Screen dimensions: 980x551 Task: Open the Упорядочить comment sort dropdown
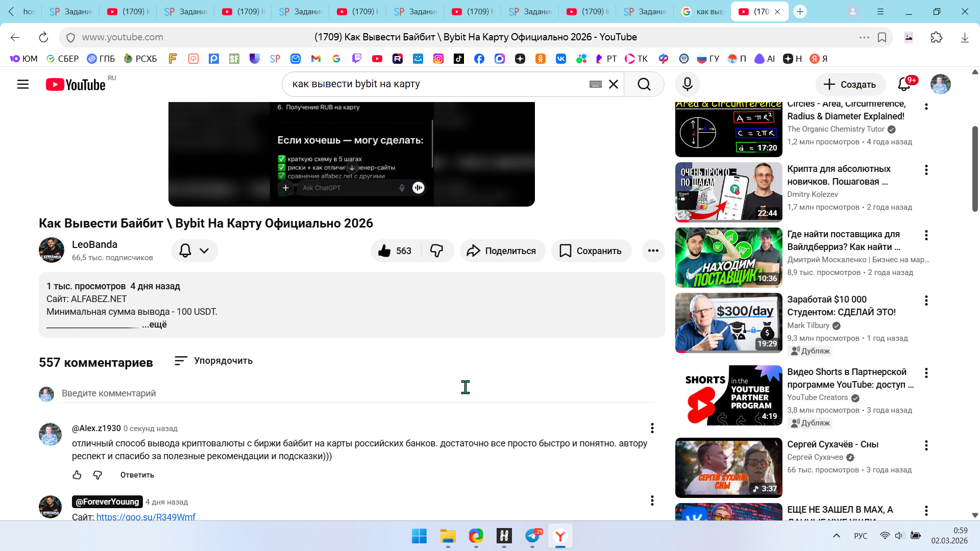[213, 361]
